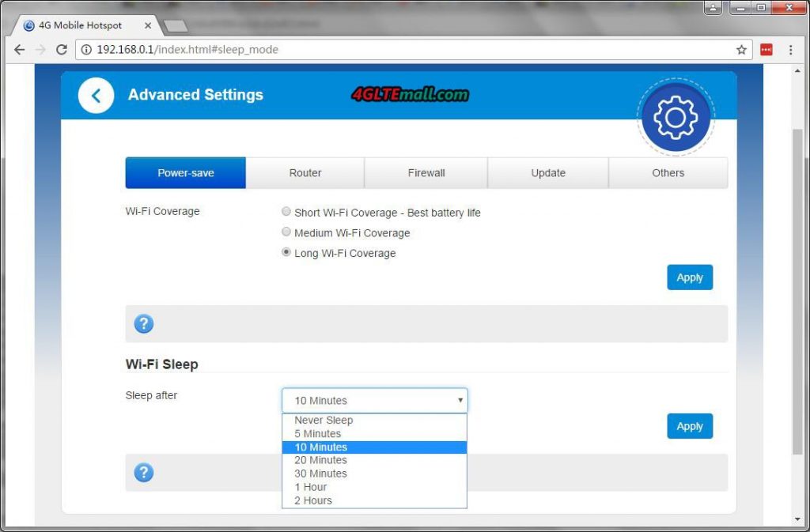Choose 30 Minutes from the sleep list
Viewport: 810px width, 532px height.
[320, 474]
